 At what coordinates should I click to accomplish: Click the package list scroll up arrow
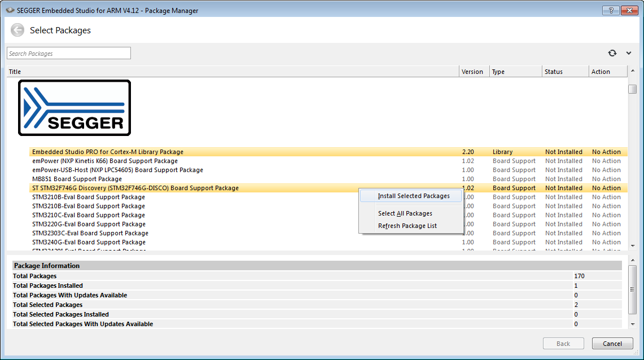[x=633, y=71]
